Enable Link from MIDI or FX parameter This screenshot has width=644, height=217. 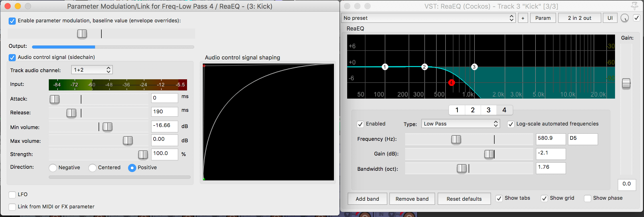(x=12, y=207)
